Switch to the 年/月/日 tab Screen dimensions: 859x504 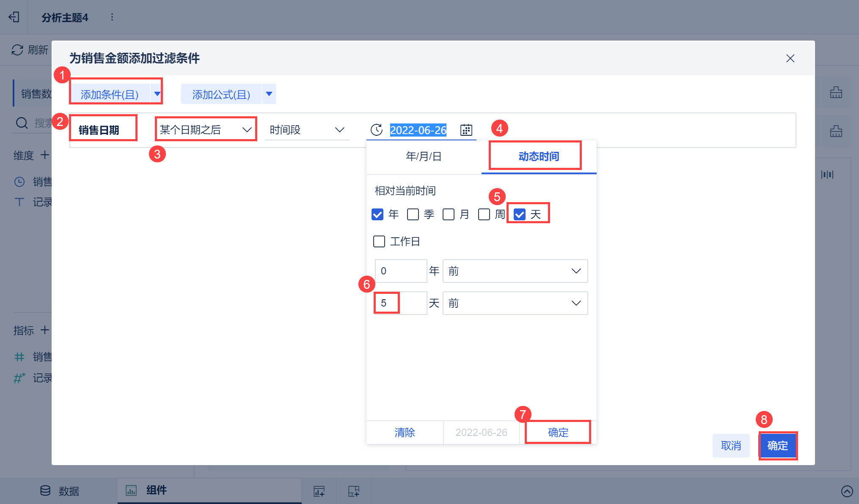pos(424,156)
